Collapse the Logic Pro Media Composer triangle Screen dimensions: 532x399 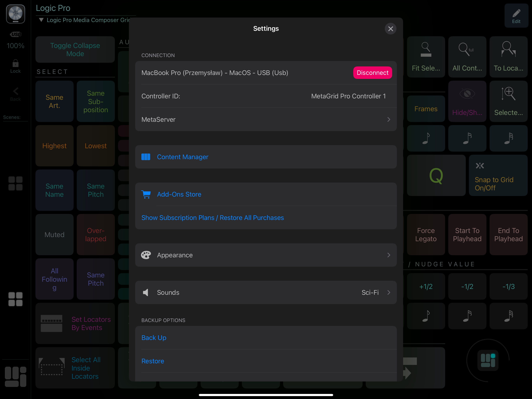[x=41, y=20]
